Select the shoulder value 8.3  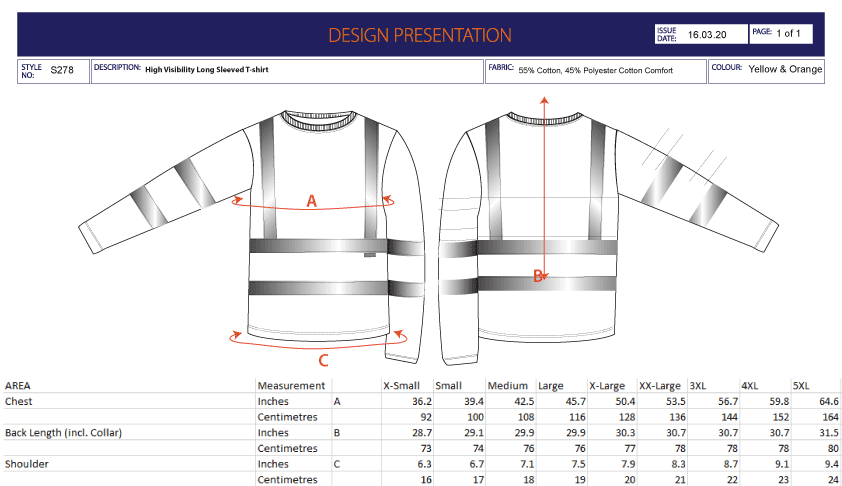pos(678,463)
